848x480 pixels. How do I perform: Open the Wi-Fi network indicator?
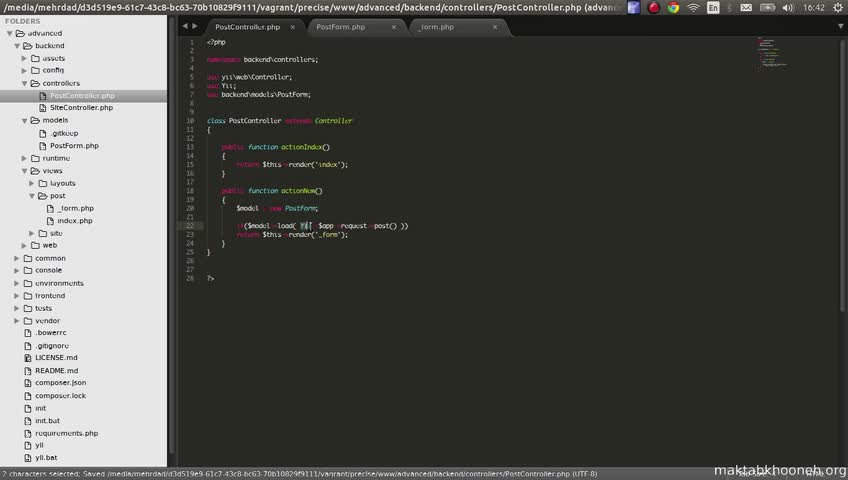[693, 8]
